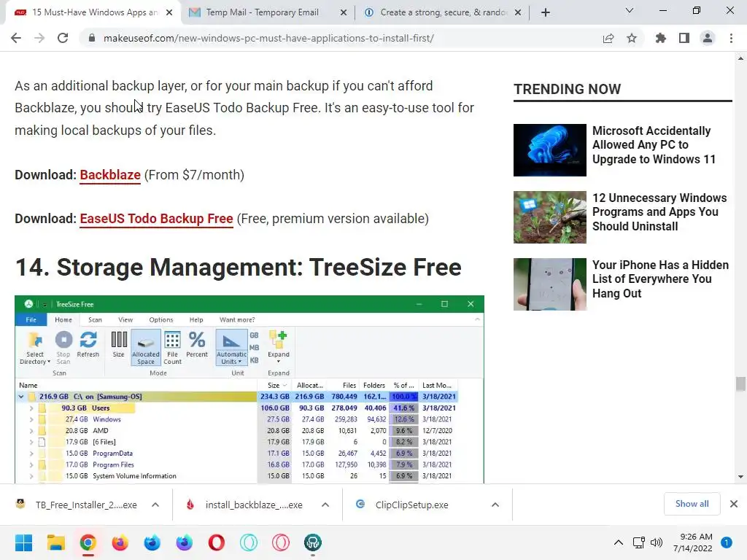Open the Backblaze download link

pos(110,175)
